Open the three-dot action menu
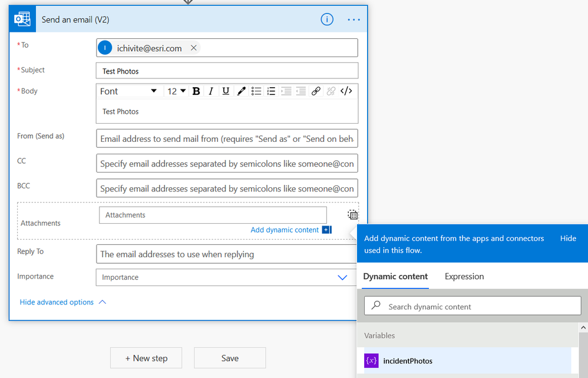 pos(354,19)
